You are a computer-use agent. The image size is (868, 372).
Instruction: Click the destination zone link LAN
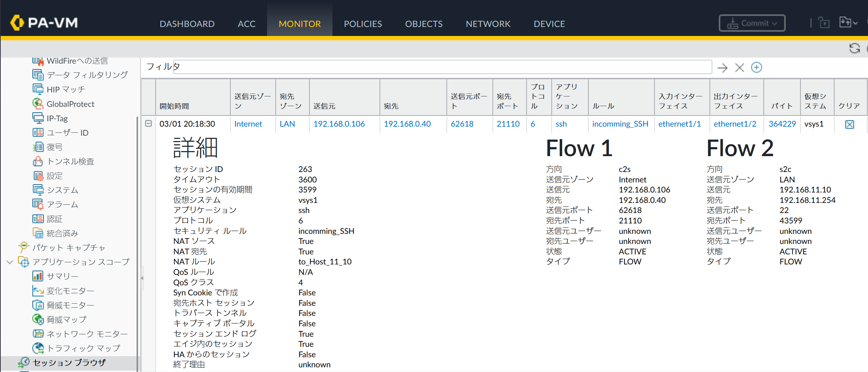click(x=287, y=124)
